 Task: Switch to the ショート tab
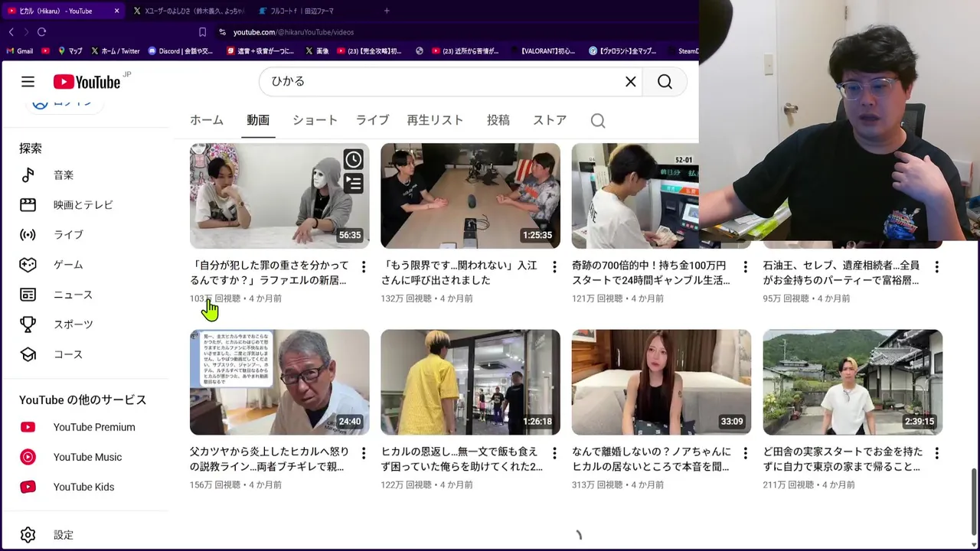coord(315,120)
